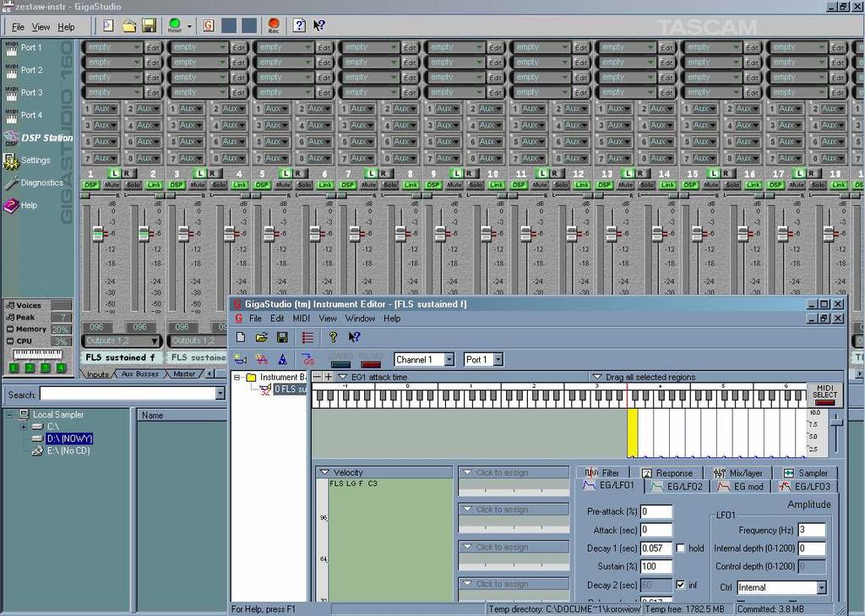
Task: Click the plus zoom button above the keyboard
Action: tap(329, 377)
